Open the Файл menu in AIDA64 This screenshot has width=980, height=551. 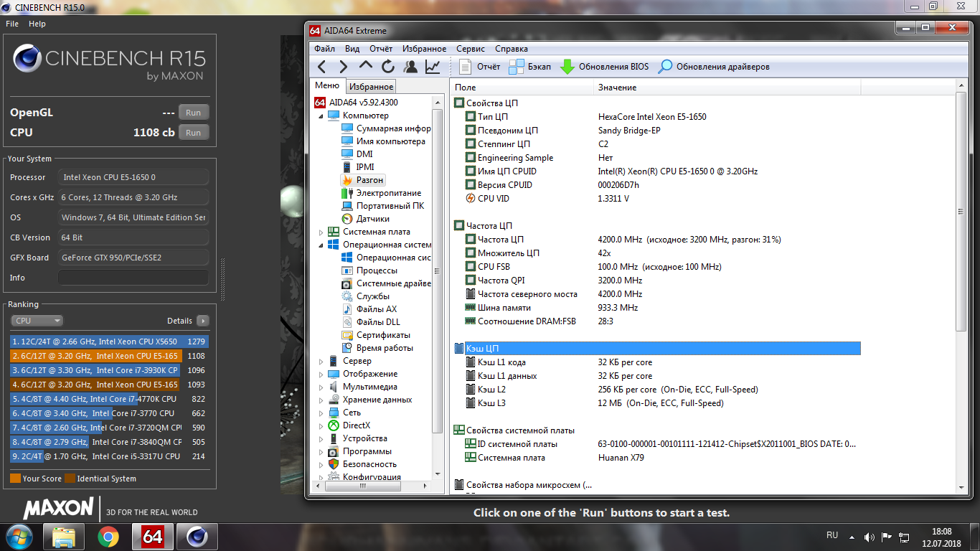tap(324, 49)
